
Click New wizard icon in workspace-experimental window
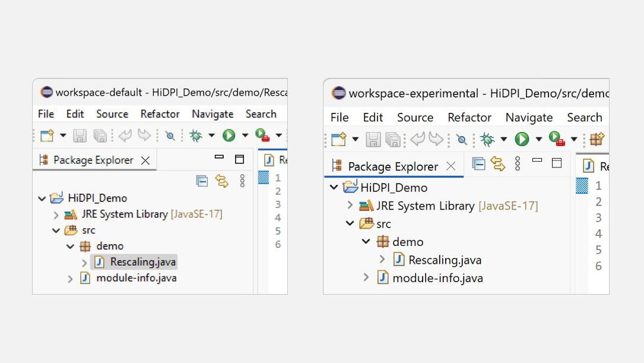coord(339,140)
